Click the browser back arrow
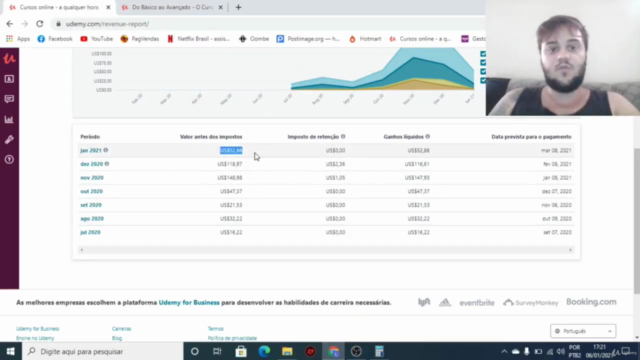Viewport: 640px width, 360px height. pos(10,24)
